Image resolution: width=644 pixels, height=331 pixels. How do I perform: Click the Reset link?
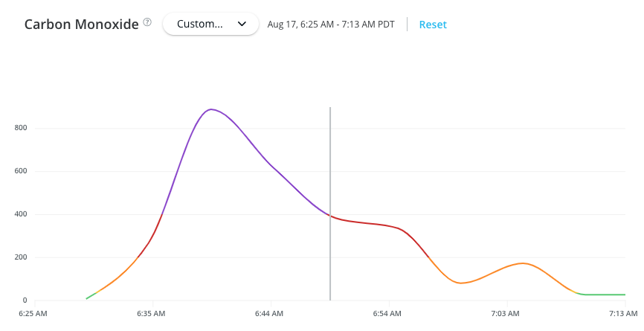pos(433,24)
